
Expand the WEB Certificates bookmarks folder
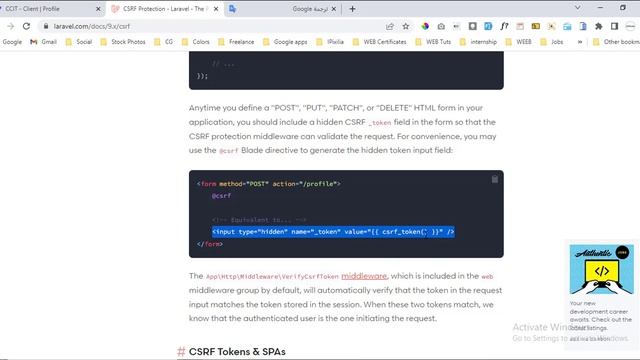(x=379, y=42)
